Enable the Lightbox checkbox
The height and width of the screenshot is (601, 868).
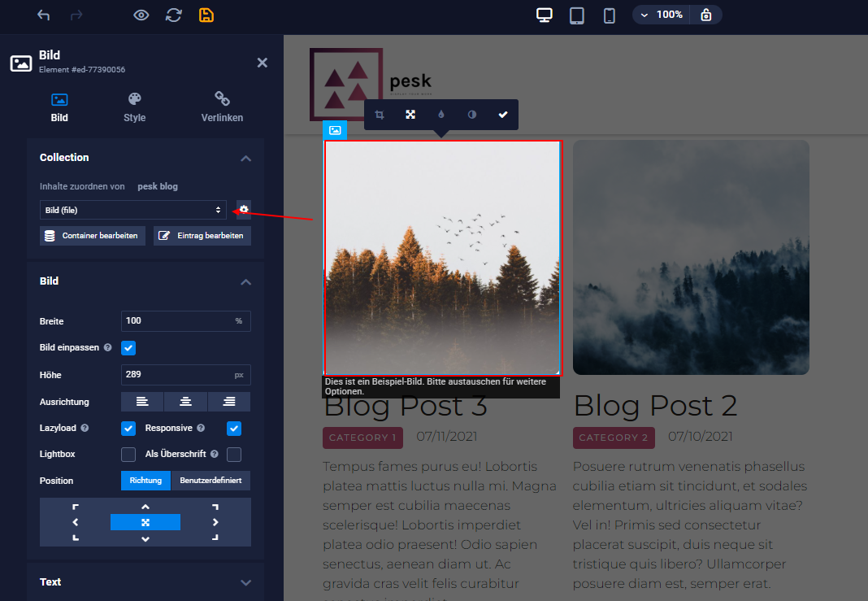128,455
